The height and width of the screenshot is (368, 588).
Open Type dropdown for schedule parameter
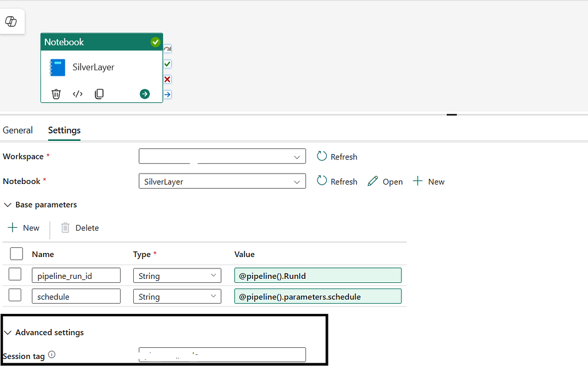[x=177, y=296]
